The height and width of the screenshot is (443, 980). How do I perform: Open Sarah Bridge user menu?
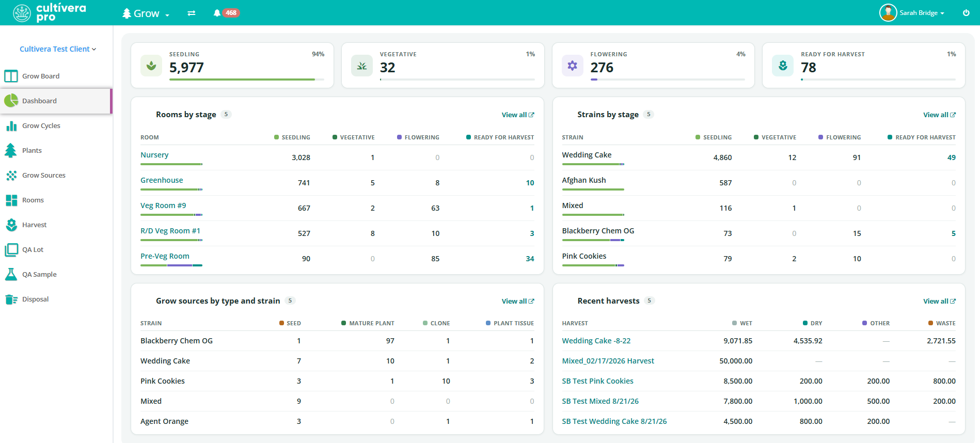pos(912,13)
